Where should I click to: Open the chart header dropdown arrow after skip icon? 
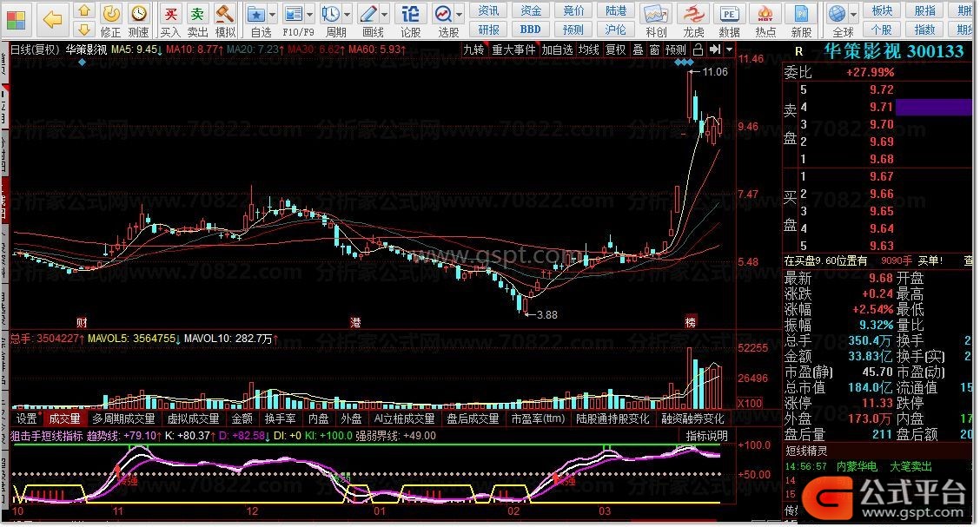coord(729,49)
